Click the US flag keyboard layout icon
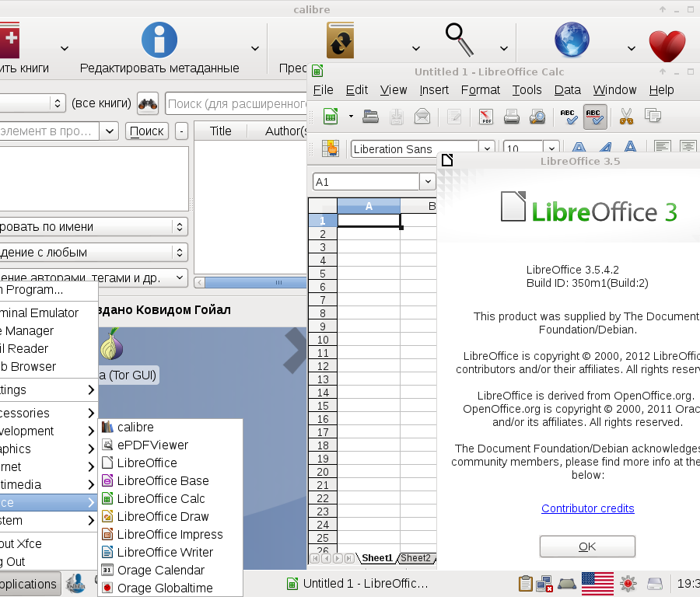 tap(598, 584)
